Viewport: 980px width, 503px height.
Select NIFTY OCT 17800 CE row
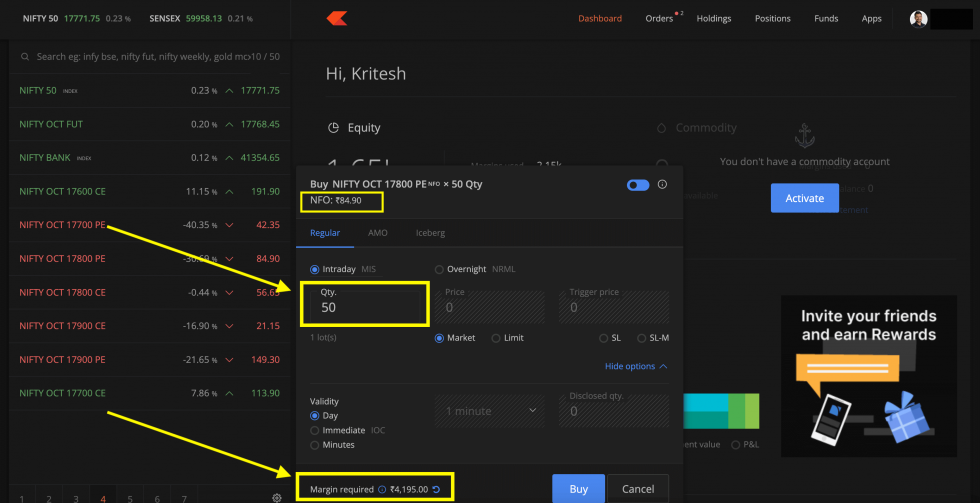149,292
